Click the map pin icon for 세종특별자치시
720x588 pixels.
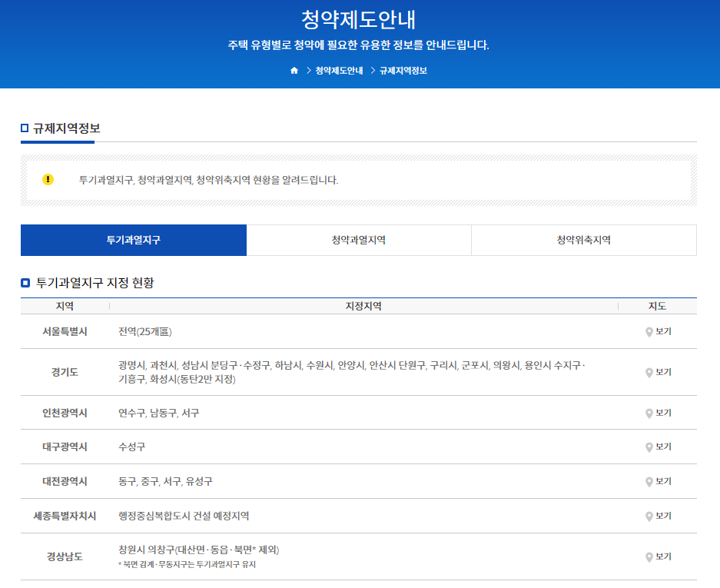click(x=649, y=517)
